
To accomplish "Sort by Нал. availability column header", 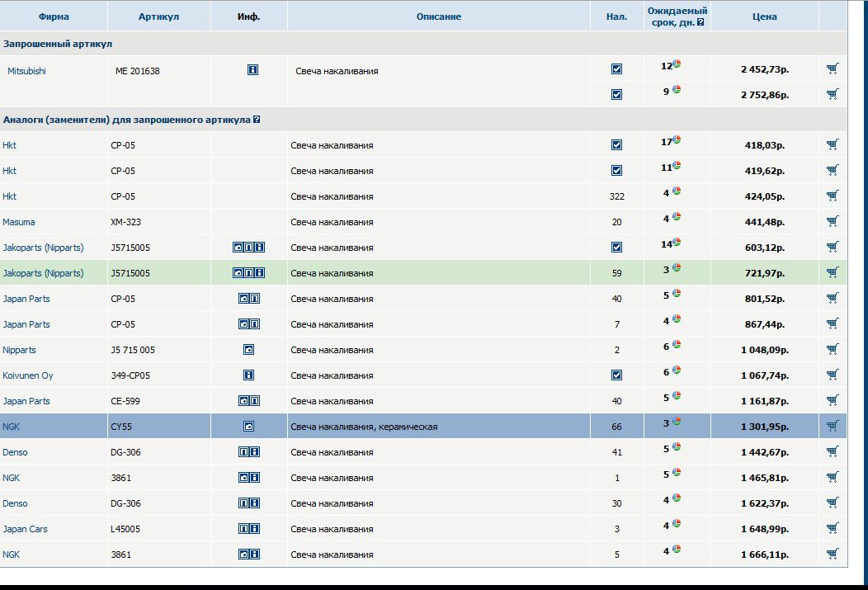I will pyautogui.click(x=616, y=17).
